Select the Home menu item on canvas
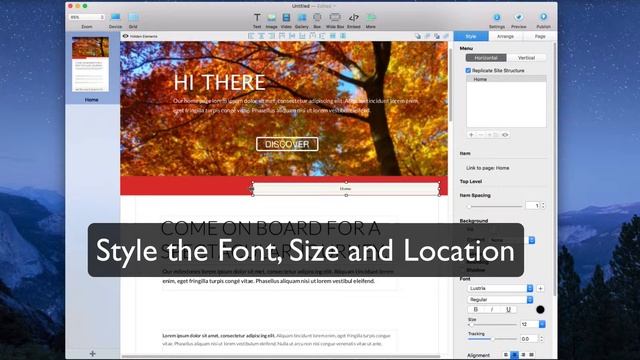This screenshot has height=360, width=640. click(346, 189)
